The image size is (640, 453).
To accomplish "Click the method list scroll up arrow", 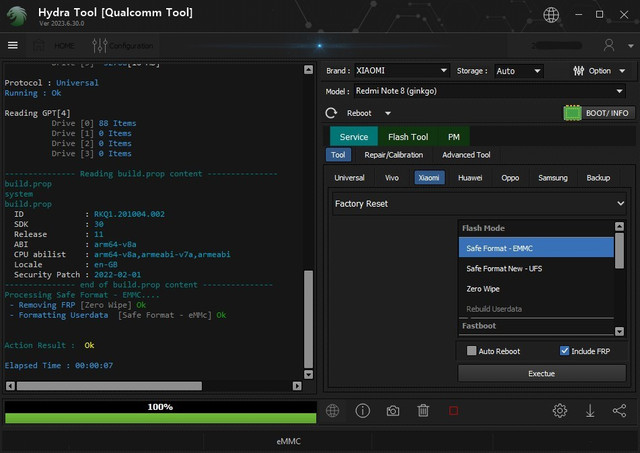I will pos(619,226).
